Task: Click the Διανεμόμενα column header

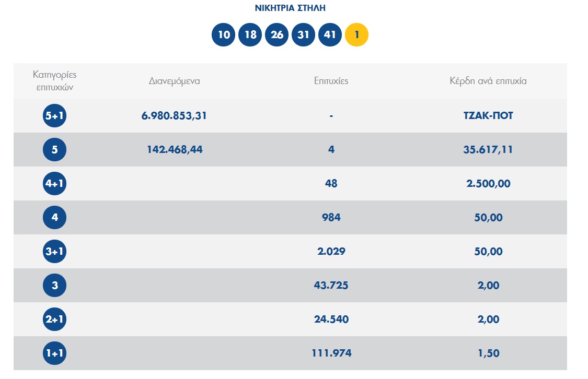Action: [x=174, y=81]
